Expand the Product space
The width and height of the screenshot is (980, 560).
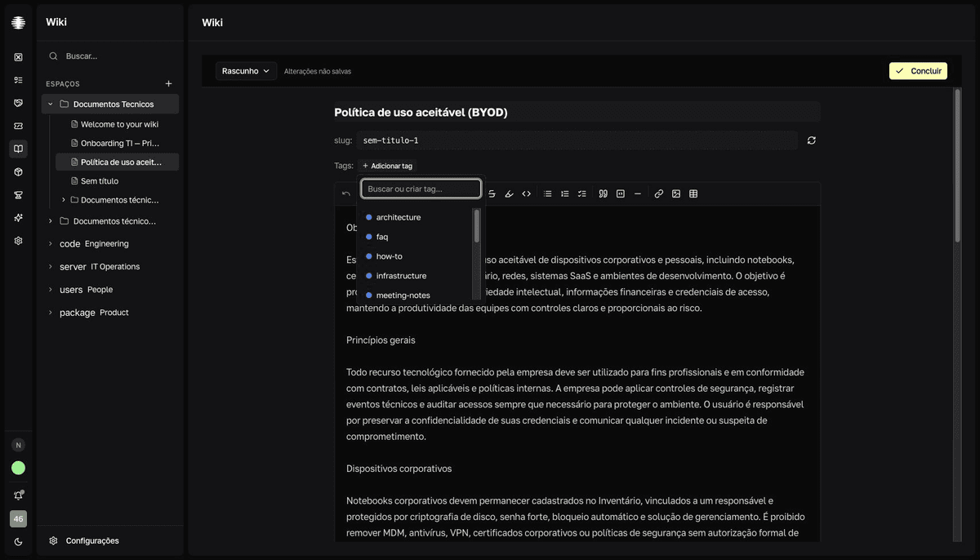tap(51, 313)
